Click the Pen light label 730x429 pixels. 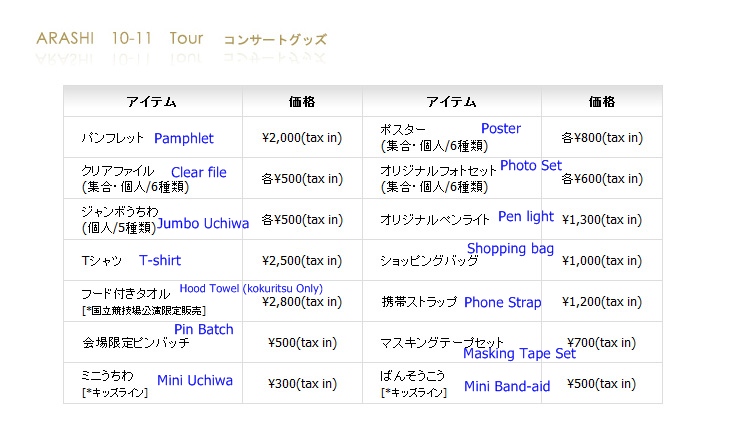pos(525,216)
